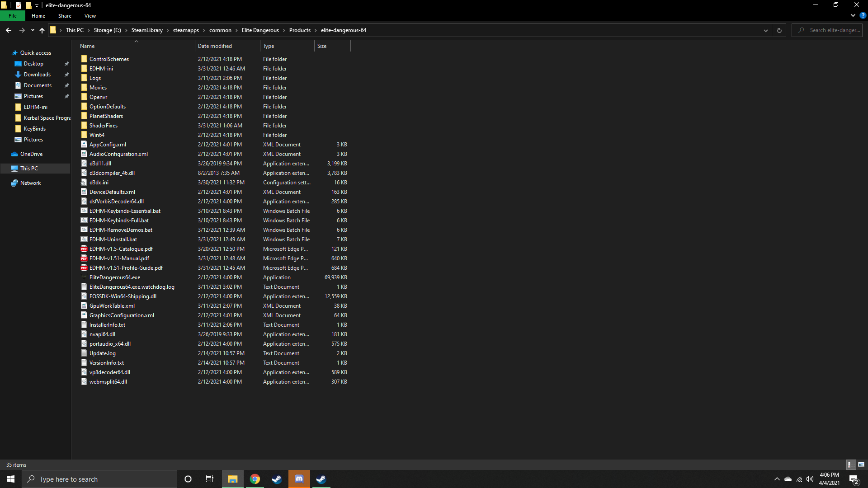Open address bar history dropdown

[x=766, y=30]
